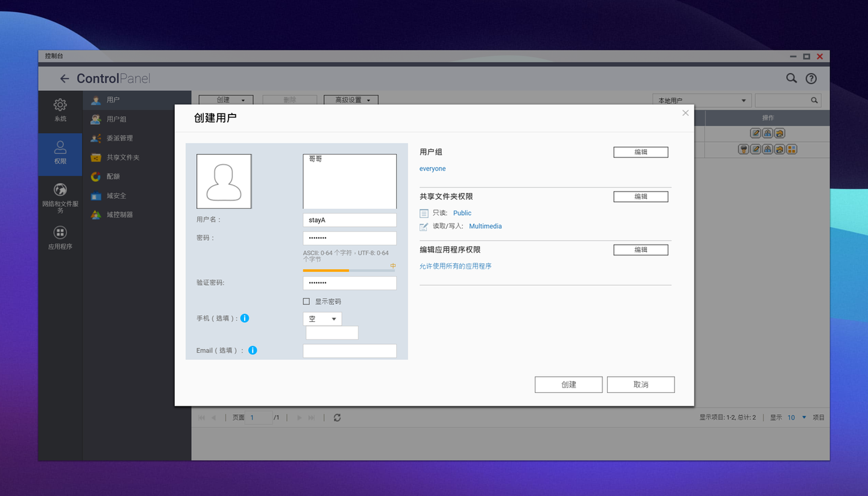This screenshot has width=868, height=496.
Task: Open the 本地用户 filter dropdown
Action: (702, 101)
